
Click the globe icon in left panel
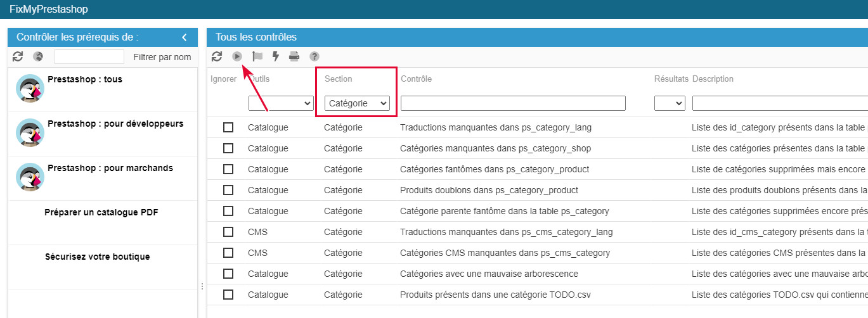[x=38, y=57]
